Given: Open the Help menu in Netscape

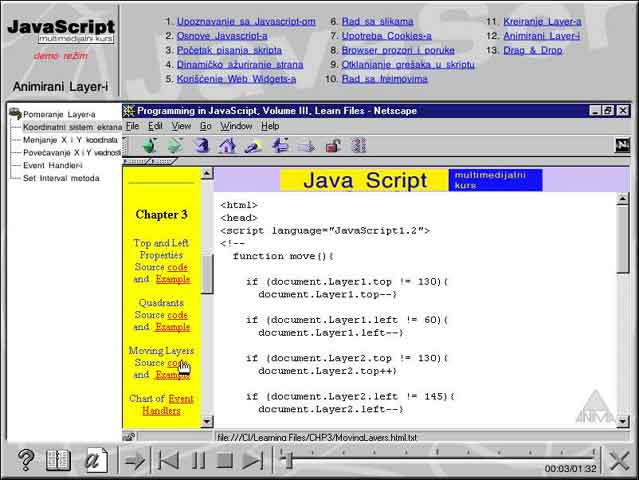Looking at the screenshot, I should [270, 126].
